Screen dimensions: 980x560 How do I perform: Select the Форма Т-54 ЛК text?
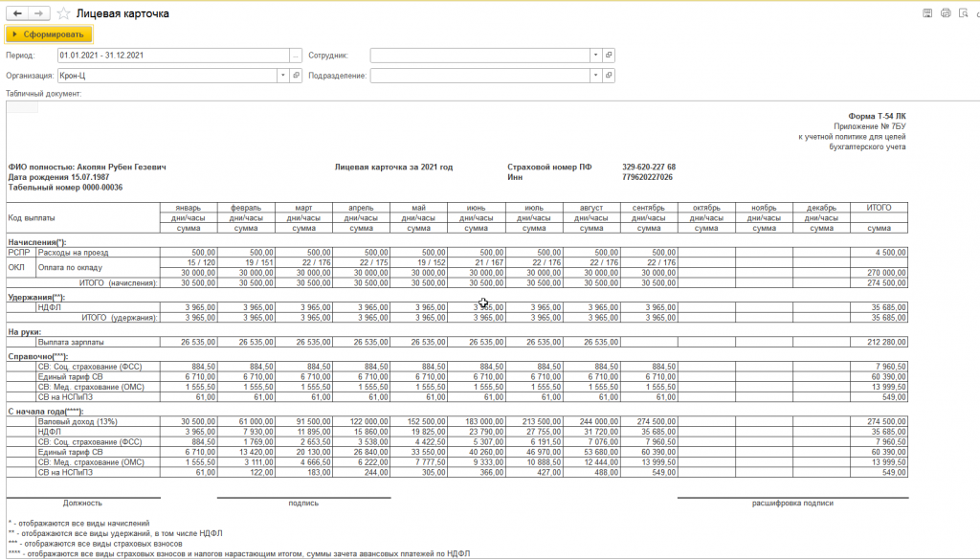pyautogui.click(x=877, y=116)
